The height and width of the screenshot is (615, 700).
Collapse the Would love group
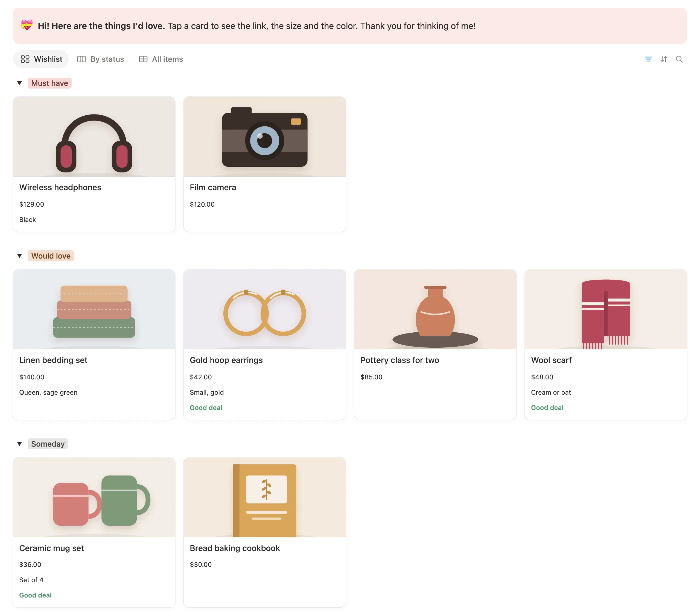point(19,256)
